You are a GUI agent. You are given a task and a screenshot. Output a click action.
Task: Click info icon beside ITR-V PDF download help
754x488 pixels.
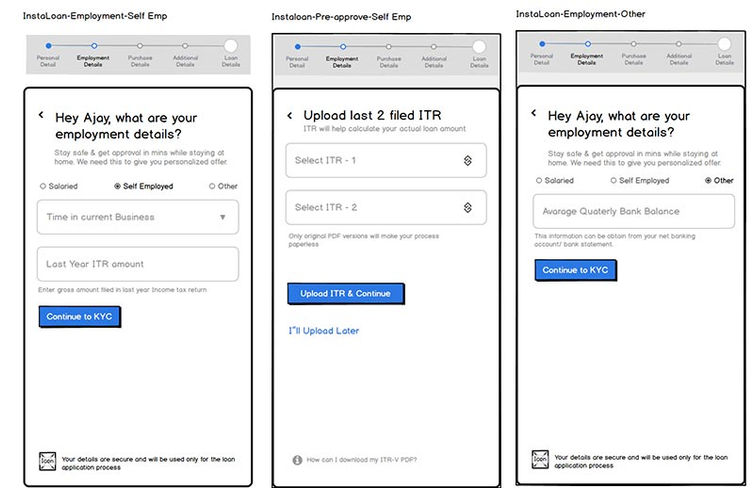(297, 460)
